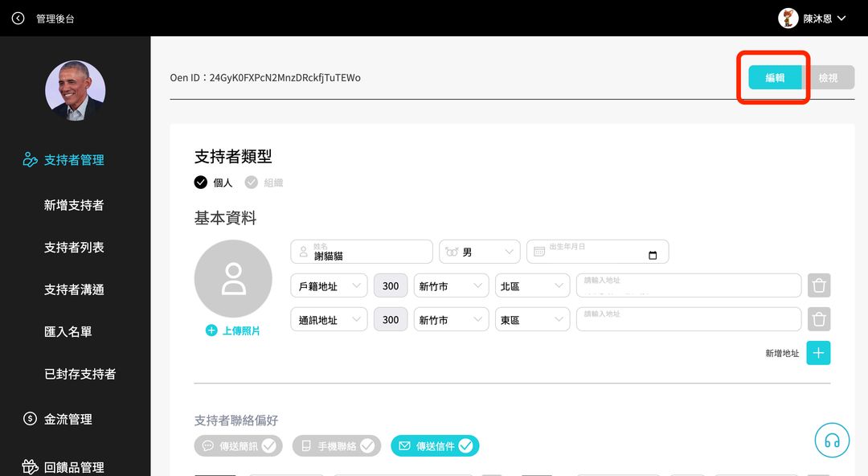Viewport: 868px width, 476px height.
Task: Open the 陳沐恩 user avatar
Action: (x=788, y=18)
